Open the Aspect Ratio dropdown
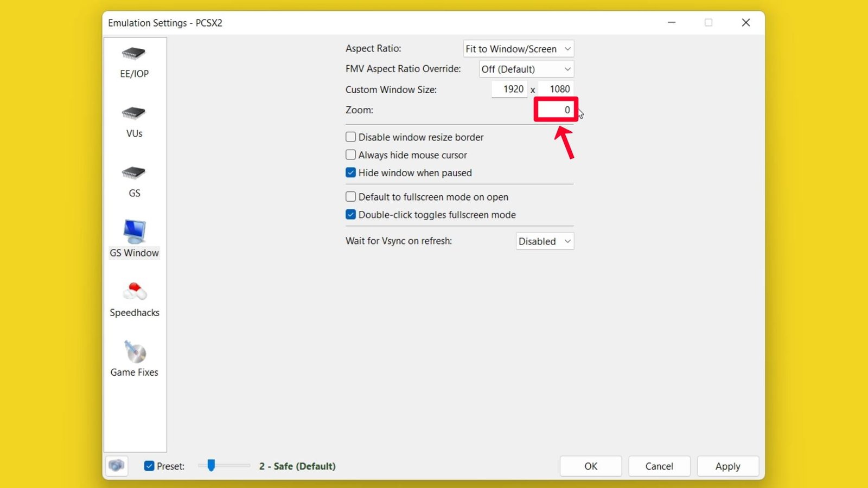The image size is (868, 488). (x=519, y=49)
